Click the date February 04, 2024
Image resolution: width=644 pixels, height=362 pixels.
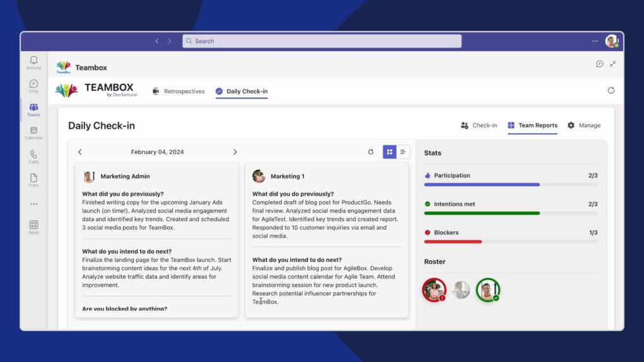click(x=157, y=152)
